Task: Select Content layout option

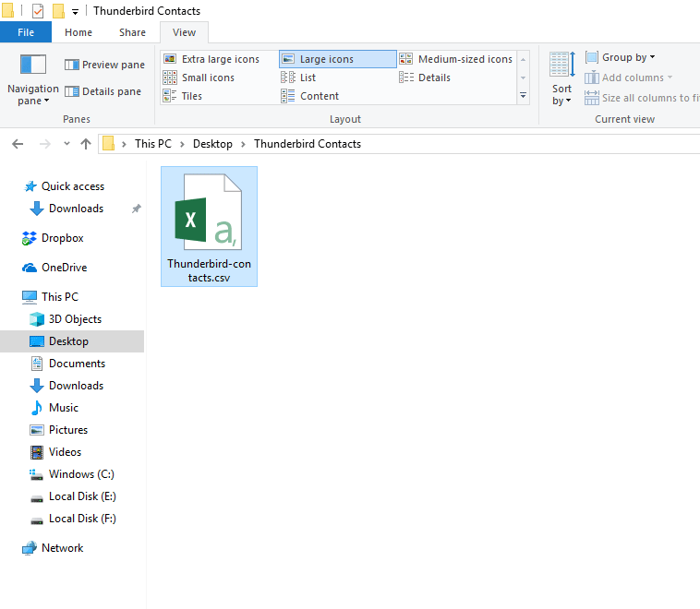Action: coord(309,96)
